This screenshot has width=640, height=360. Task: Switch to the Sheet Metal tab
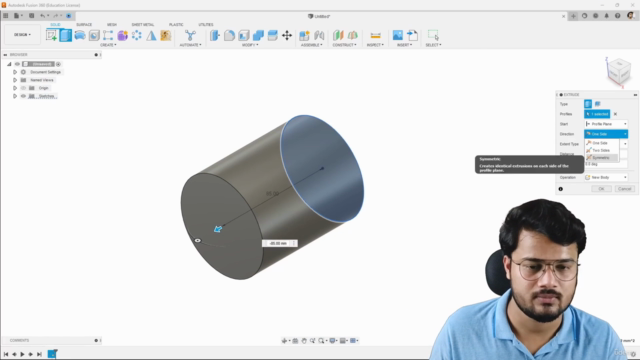143,25
